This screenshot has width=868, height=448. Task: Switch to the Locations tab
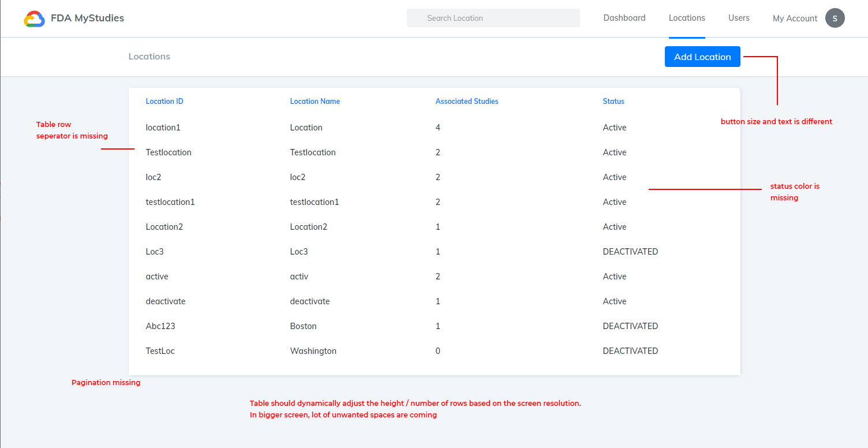[687, 18]
